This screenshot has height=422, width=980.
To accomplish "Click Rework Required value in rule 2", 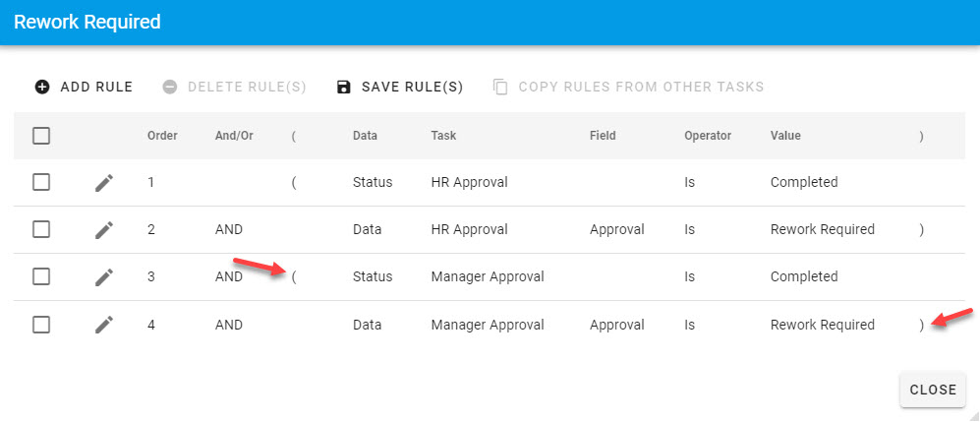I will coord(822,230).
